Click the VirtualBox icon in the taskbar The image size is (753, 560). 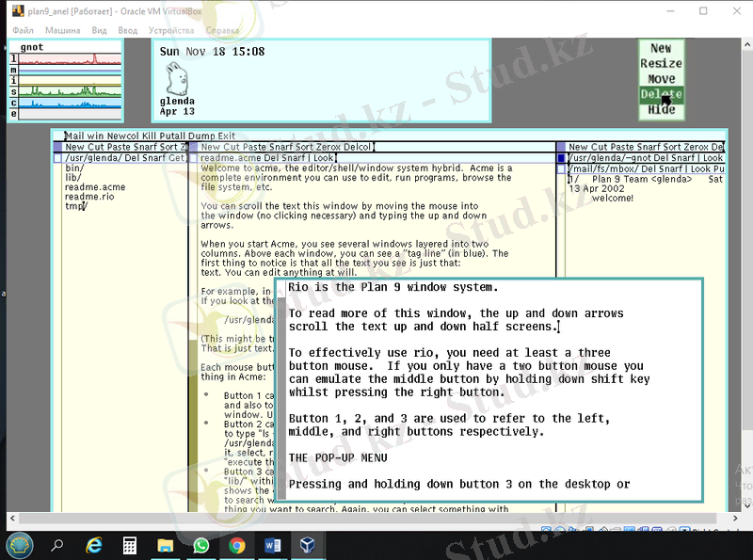(307, 544)
